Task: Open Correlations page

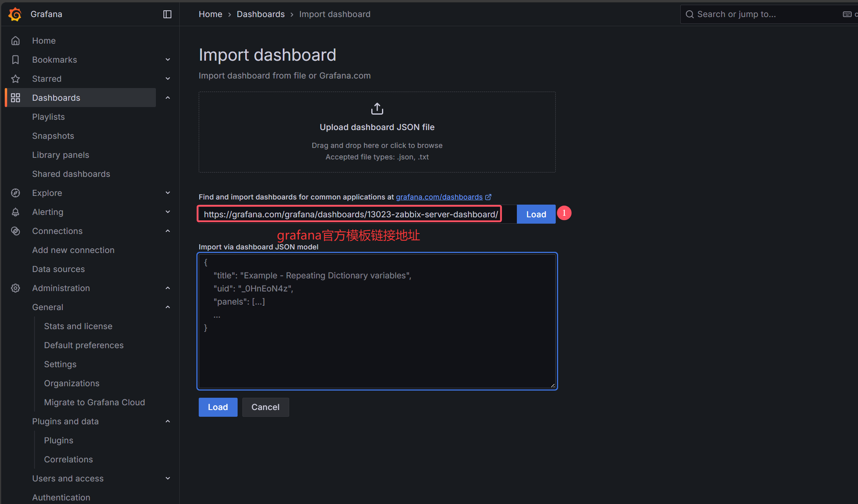Action: point(68,460)
